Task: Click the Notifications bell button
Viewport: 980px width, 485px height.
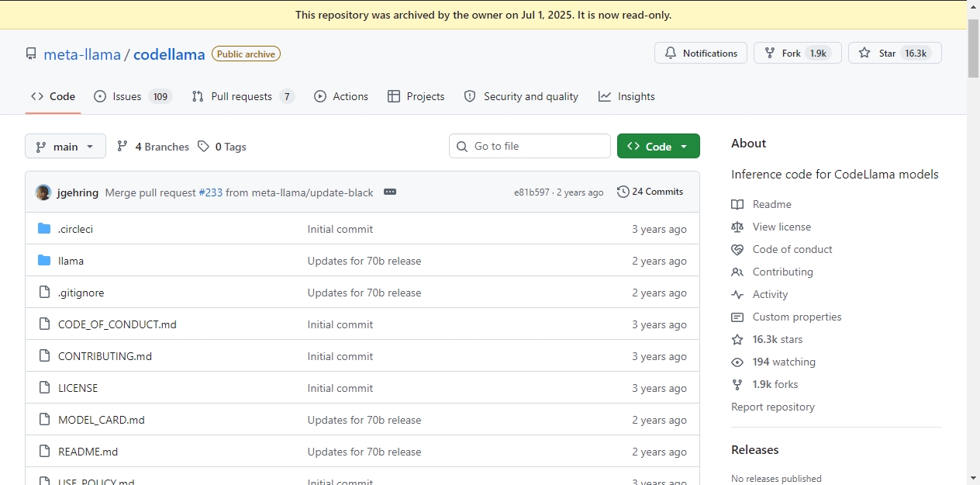Action: click(701, 53)
